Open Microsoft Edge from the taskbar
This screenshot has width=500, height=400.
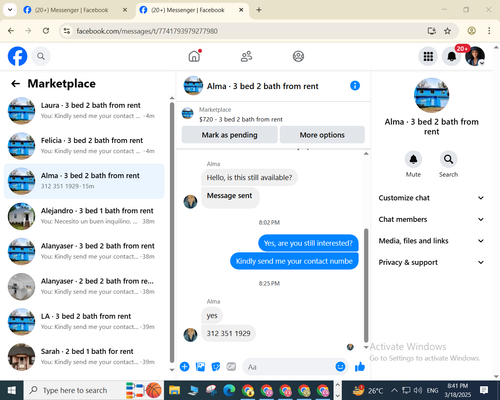(229, 390)
